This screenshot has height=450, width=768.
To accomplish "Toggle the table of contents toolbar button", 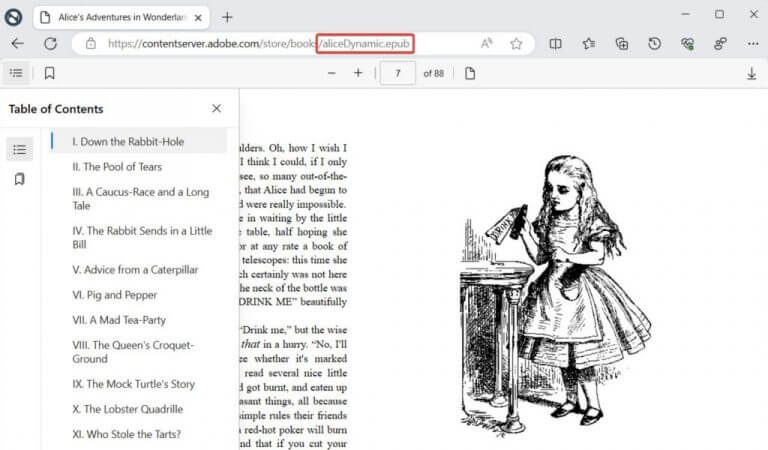I will (x=17, y=73).
